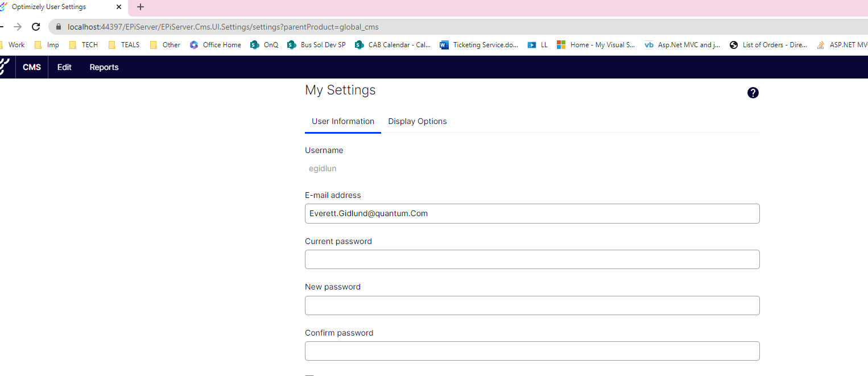Screen dimensions: 868x376
Task: Open the Office Home bookmark
Action: click(216, 45)
